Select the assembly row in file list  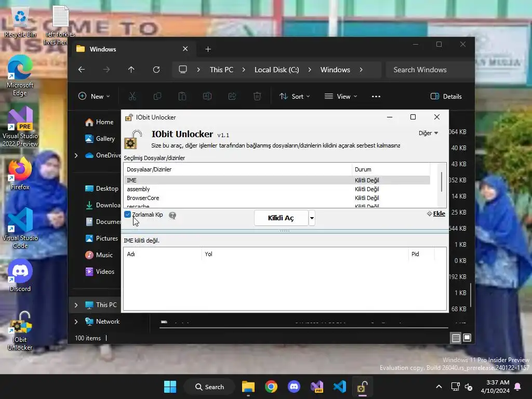pos(277,189)
